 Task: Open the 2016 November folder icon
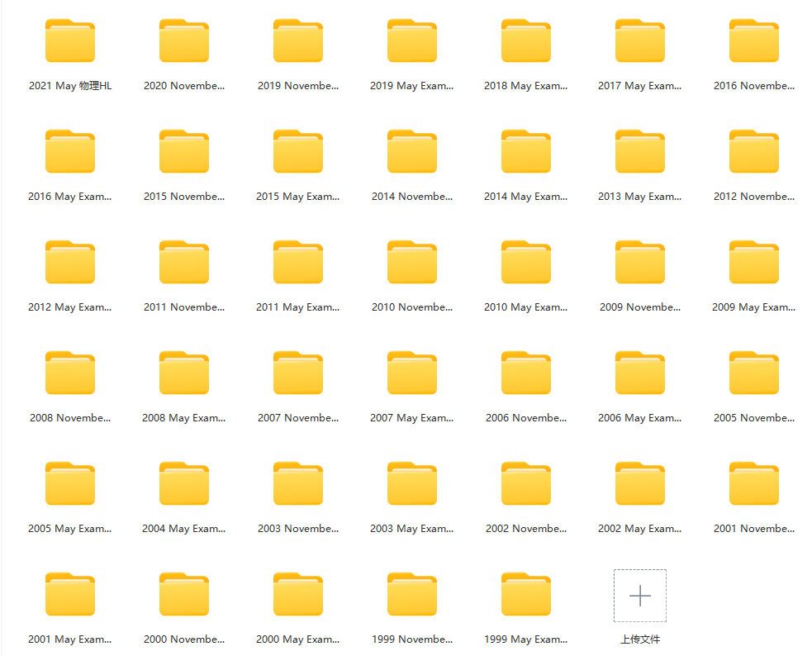(x=753, y=40)
